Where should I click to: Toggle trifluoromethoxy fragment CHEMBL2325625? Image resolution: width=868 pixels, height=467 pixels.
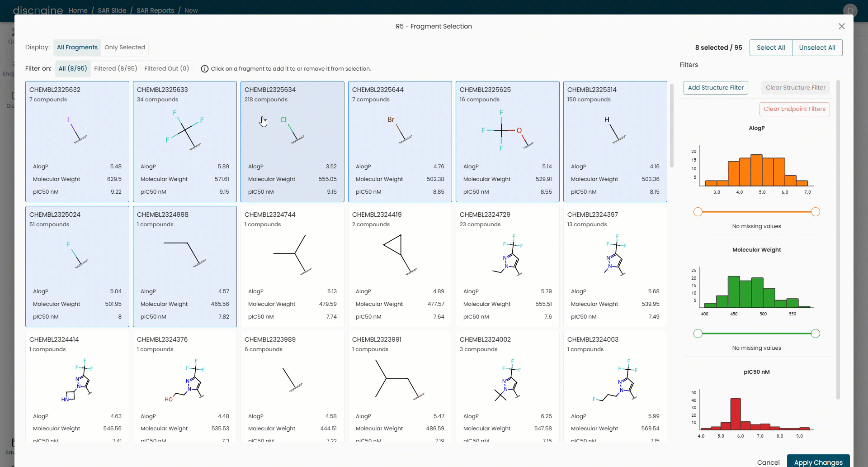click(x=508, y=142)
